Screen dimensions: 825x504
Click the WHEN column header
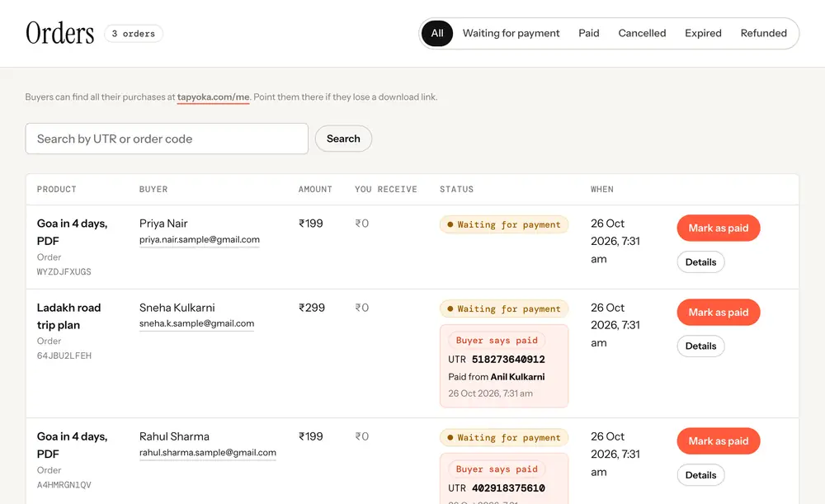602,190
